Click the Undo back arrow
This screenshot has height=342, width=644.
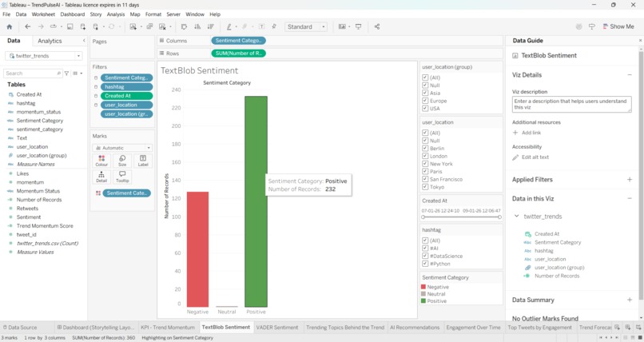(27, 26)
